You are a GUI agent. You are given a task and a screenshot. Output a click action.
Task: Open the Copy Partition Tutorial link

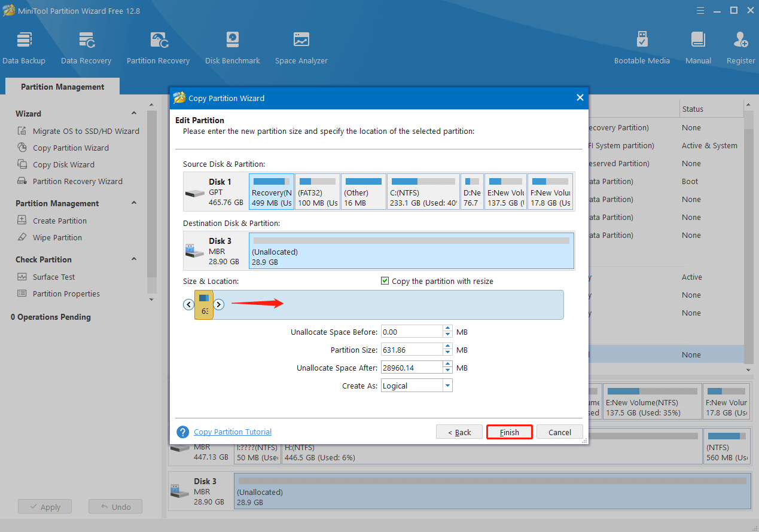(233, 432)
